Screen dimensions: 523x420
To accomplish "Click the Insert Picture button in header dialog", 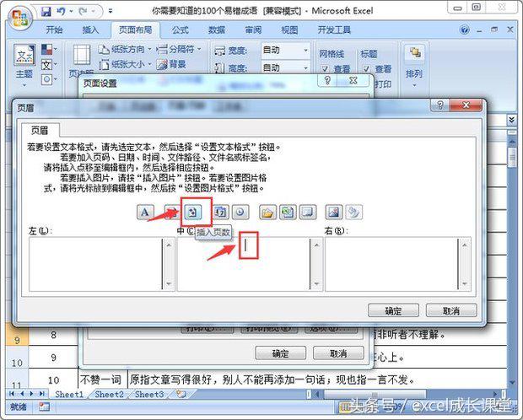I will [333, 212].
